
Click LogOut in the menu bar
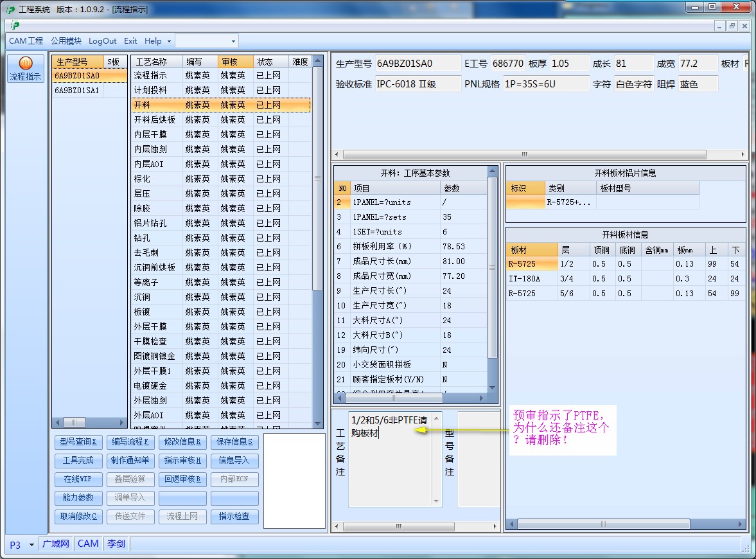click(102, 41)
